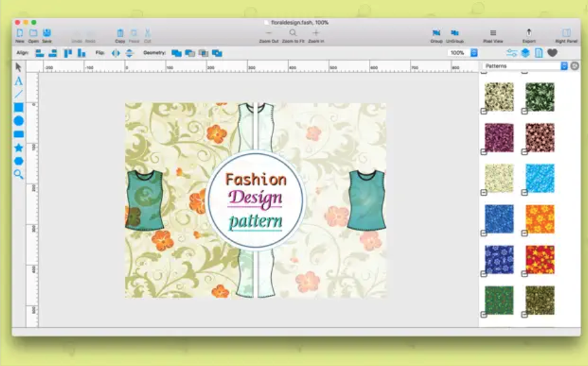Click the Group objects icon

(x=436, y=33)
